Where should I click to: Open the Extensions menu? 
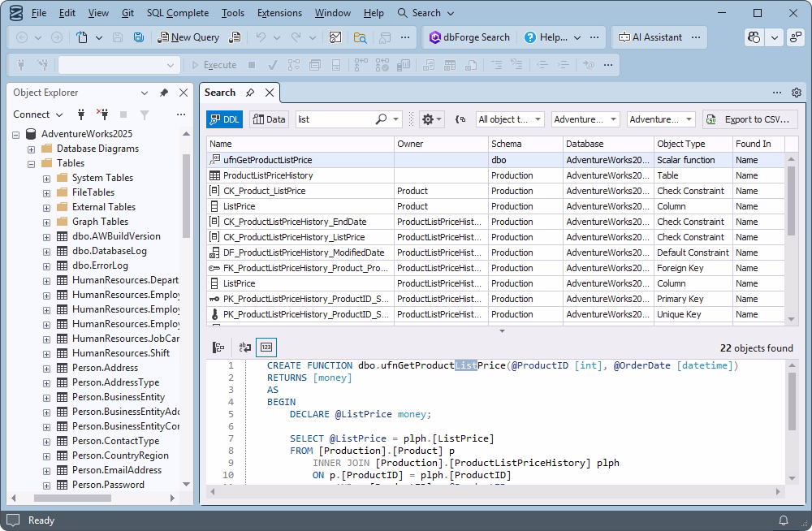pyautogui.click(x=279, y=12)
